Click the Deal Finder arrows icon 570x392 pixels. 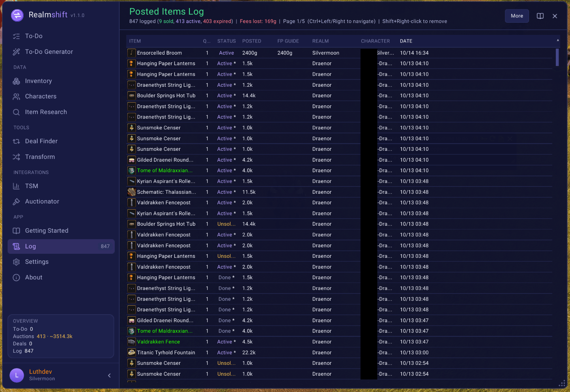pos(16,141)
